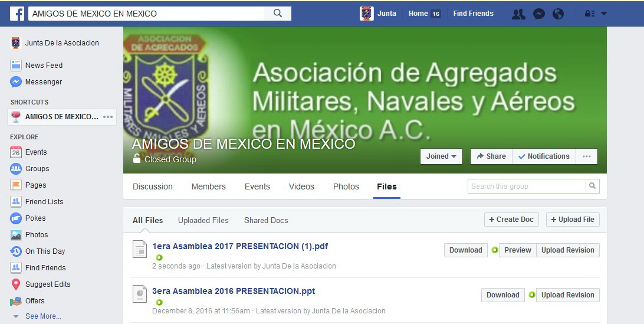The width and height of the screenshot is (644, 324).
Task: Click the search icon in group search box
Action: coord(592,186)
